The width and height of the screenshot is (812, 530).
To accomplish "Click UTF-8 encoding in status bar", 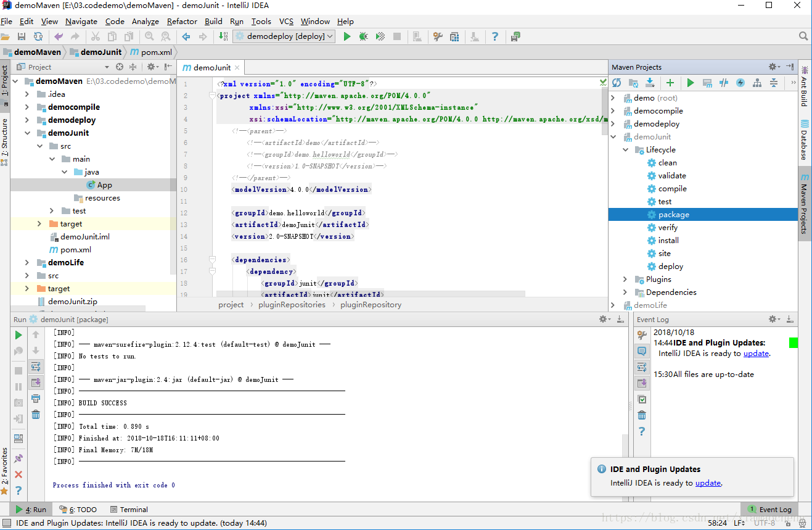I will pyautogui.click(x=765, y=523).
